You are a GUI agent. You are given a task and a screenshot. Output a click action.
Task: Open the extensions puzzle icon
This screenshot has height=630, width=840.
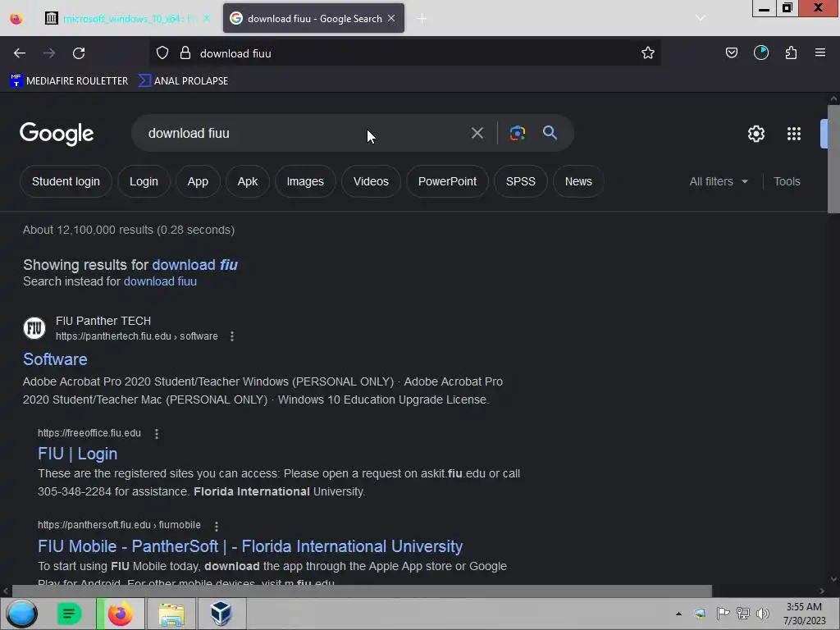(x=791, y=53)
